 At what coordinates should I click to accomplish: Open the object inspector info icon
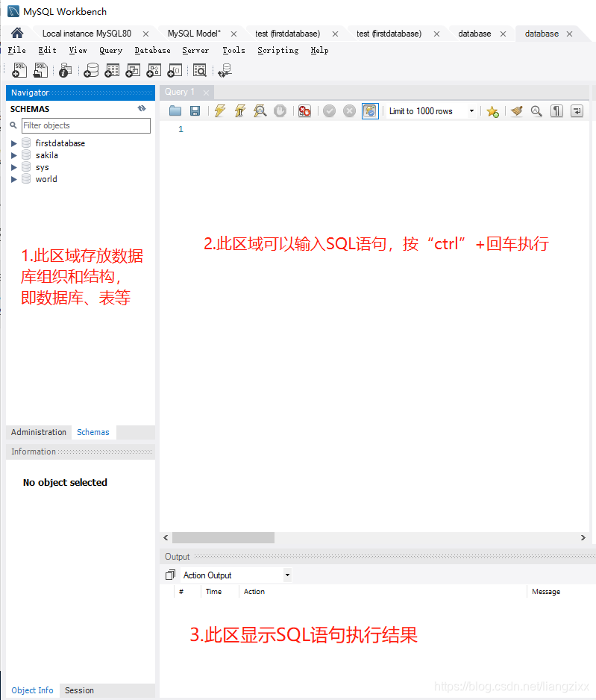pyautogui.click(x=65, y=70)
